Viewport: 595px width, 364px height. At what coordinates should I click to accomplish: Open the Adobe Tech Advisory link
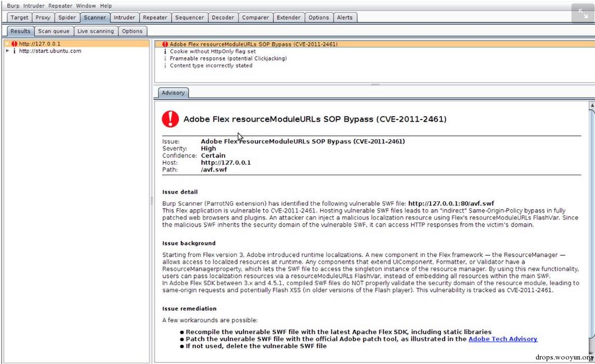coord(503,339)
